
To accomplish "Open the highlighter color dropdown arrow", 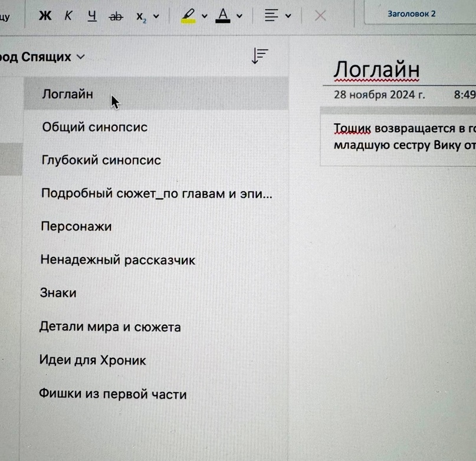I will 203,16.
